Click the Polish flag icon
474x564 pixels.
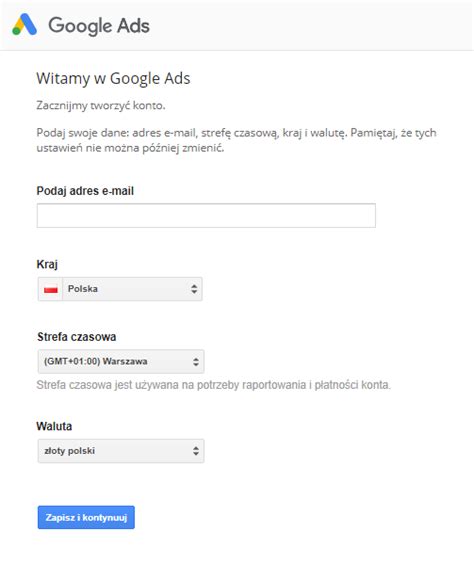click(51, 289)
